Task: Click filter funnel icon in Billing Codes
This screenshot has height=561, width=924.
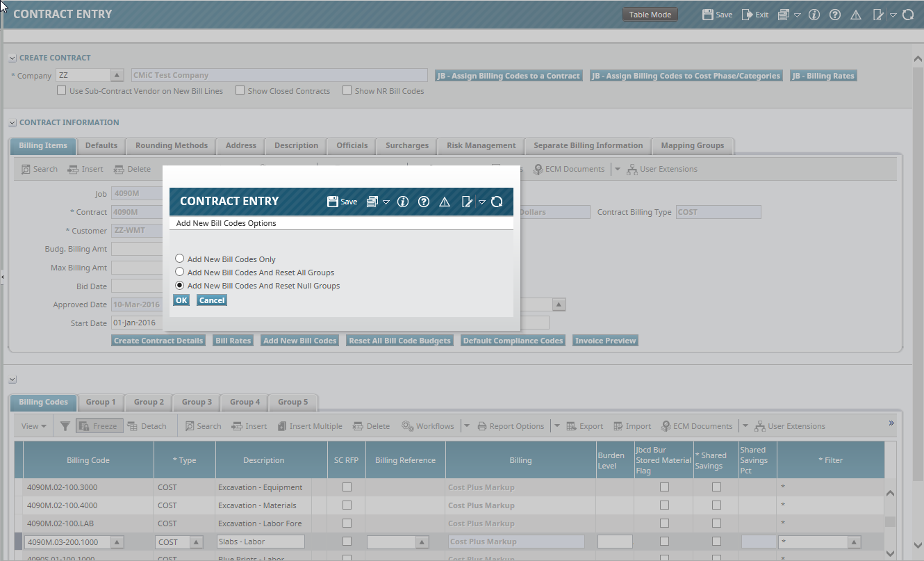Action: point(65,426)
